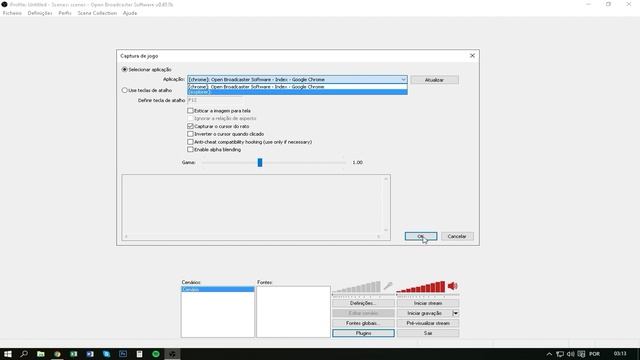The image size is (640, 360).
Task: Open the system volume tray icon
Action: coord(570,354)
